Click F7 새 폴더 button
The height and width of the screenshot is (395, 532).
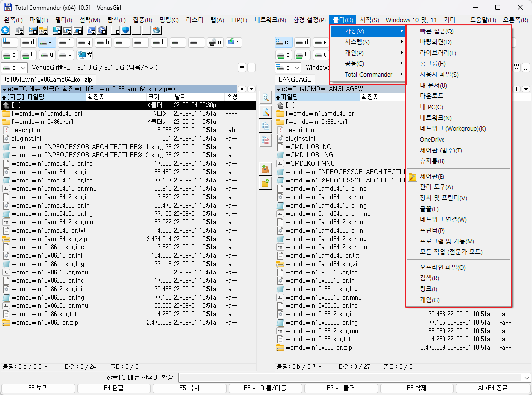click(341, 388)
